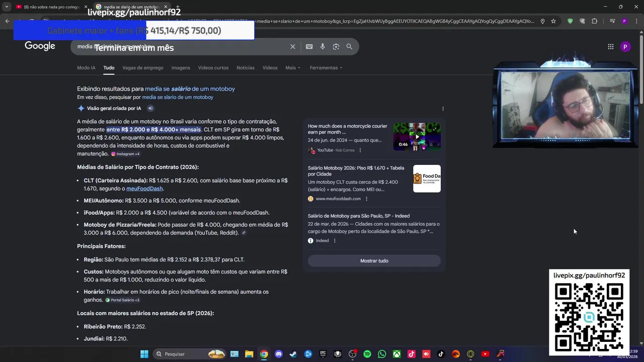Open the Chrome profile avatar in the toolbar
The height and width of the screenshot is (362, 644).
pyautogui.click(x=624, y=21)
